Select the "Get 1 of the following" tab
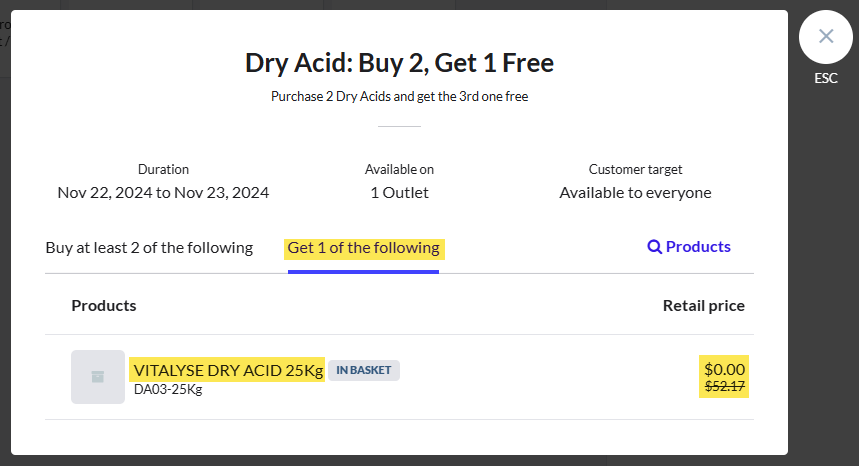859x466 pixels. click(364, 248)
